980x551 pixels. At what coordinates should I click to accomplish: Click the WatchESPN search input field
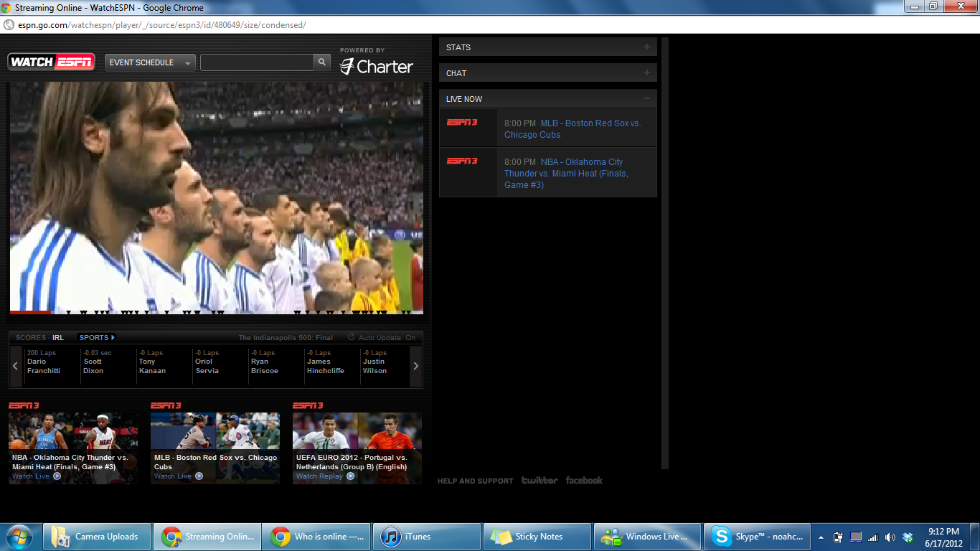pos(257,62)
